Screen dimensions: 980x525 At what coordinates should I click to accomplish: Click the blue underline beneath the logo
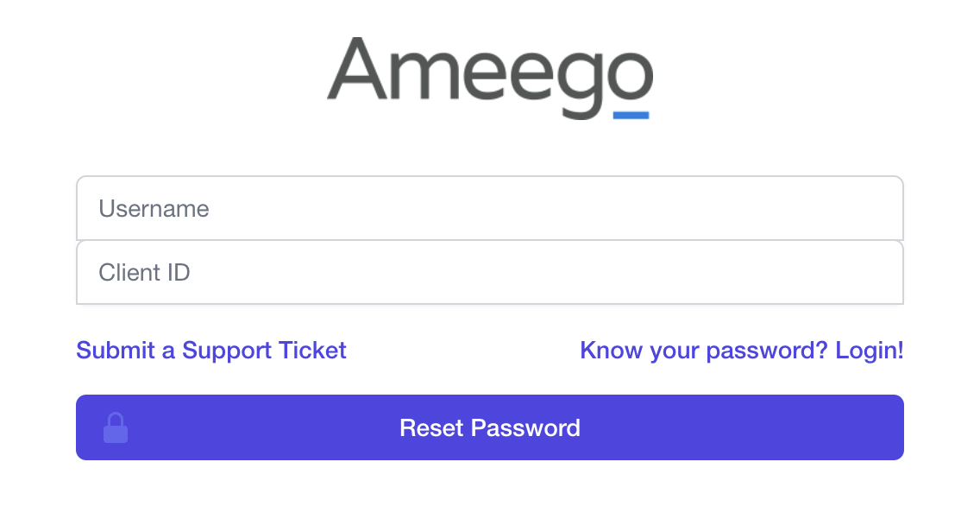point(631,115)
